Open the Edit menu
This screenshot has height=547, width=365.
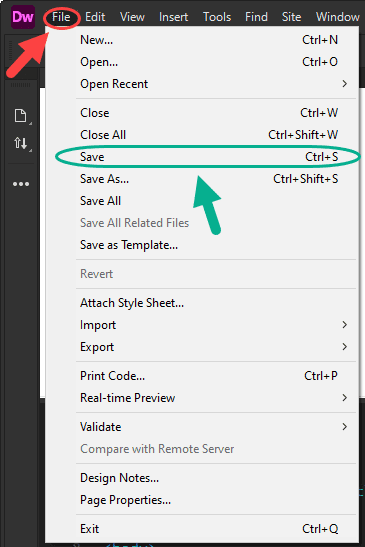pyautogui.click(x=95, y=17)
